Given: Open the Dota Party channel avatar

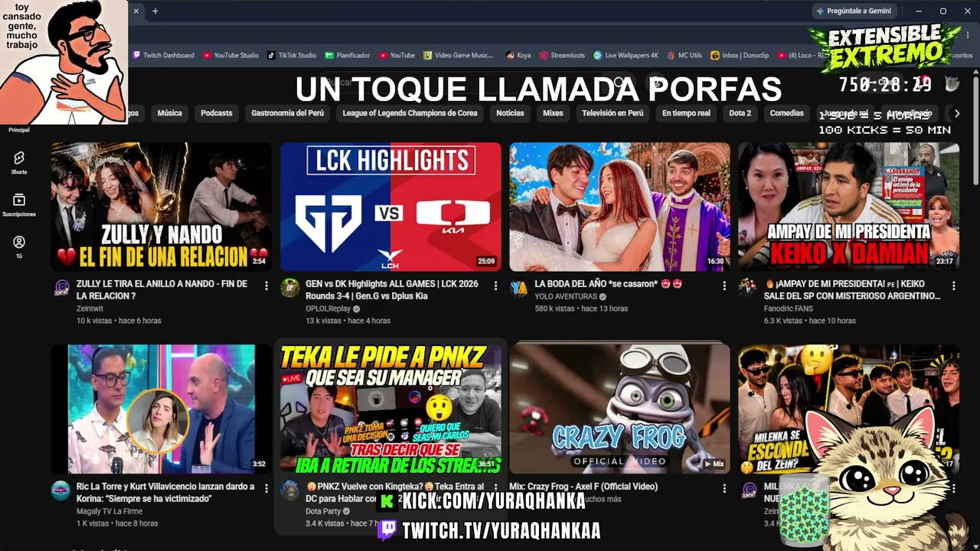Looking at the screenshot, I should pos(289,491).
